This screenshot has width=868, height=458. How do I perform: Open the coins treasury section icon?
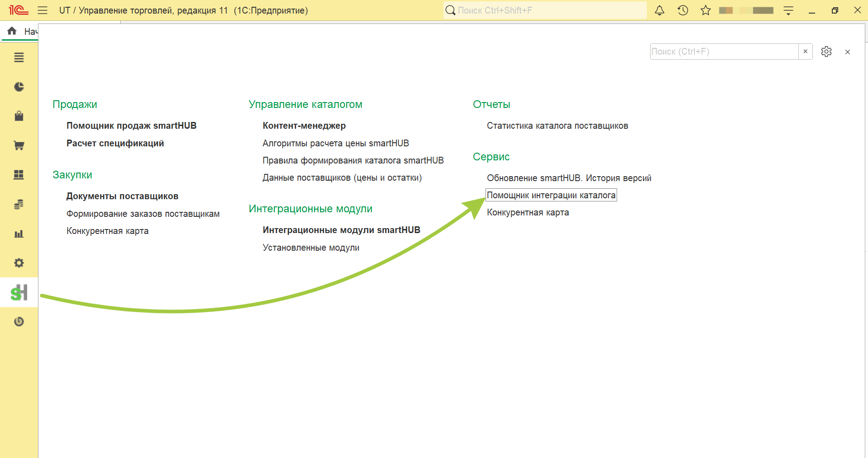point(19,204)
